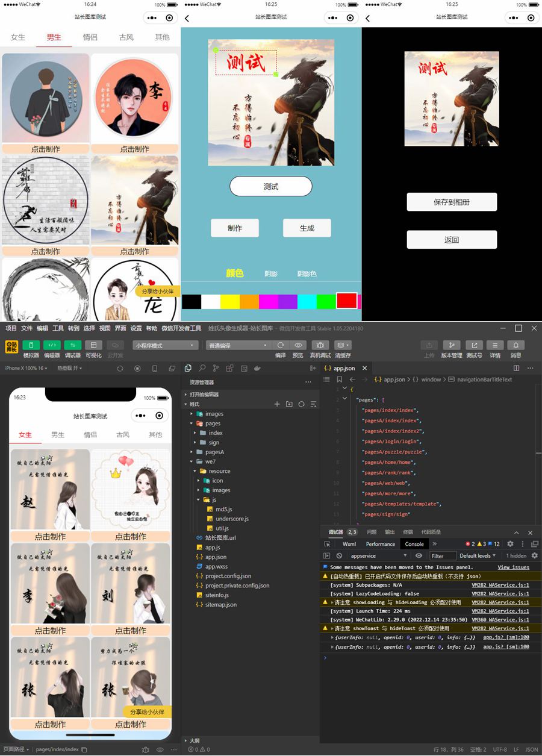
Task: Open the 工具 menu in menu bar
Action: 58,328
